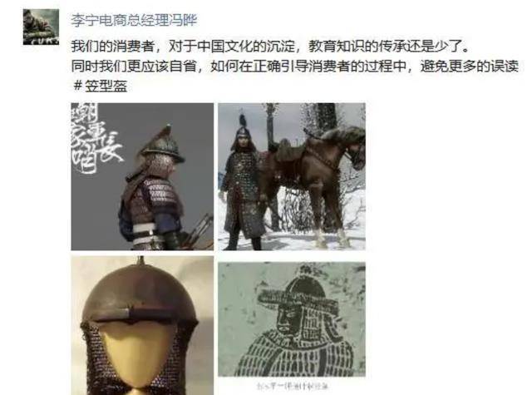The width and height of the screenshot is (532, 395).
Task: View the snowy warrior and horse photo
Action: point(292,176)
